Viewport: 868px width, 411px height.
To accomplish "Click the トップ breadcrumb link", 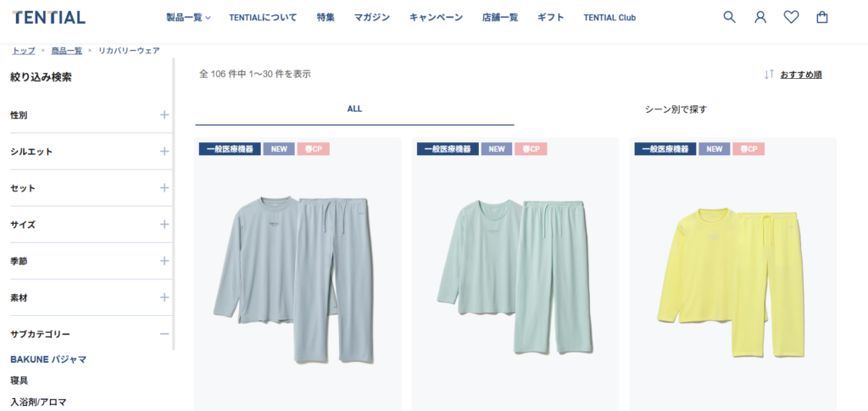I will (23, 51).
